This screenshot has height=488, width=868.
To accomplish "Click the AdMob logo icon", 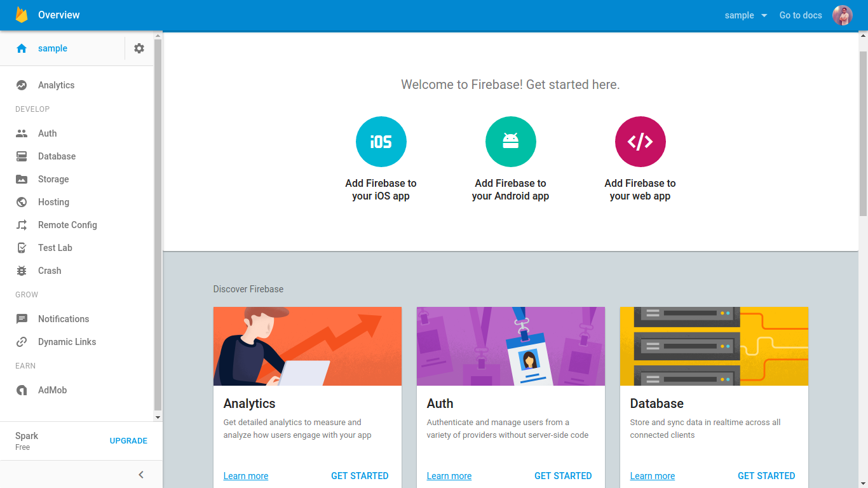I will [x=22, y=390].
